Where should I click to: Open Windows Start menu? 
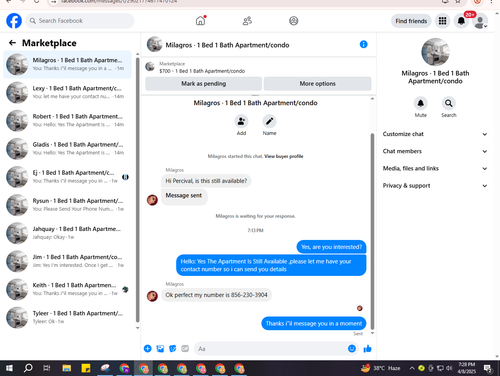tap(9, 368)
